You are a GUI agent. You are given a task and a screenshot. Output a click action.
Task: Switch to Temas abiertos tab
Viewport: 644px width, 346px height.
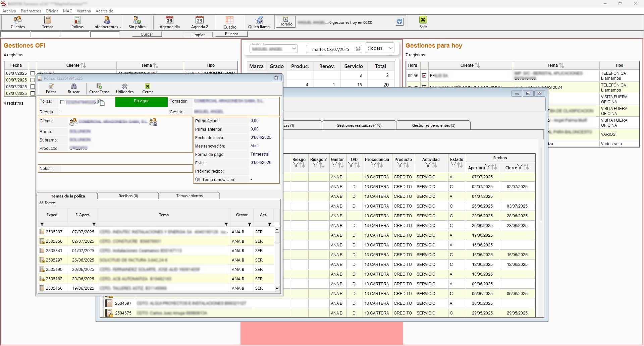[x=190, y=196]
